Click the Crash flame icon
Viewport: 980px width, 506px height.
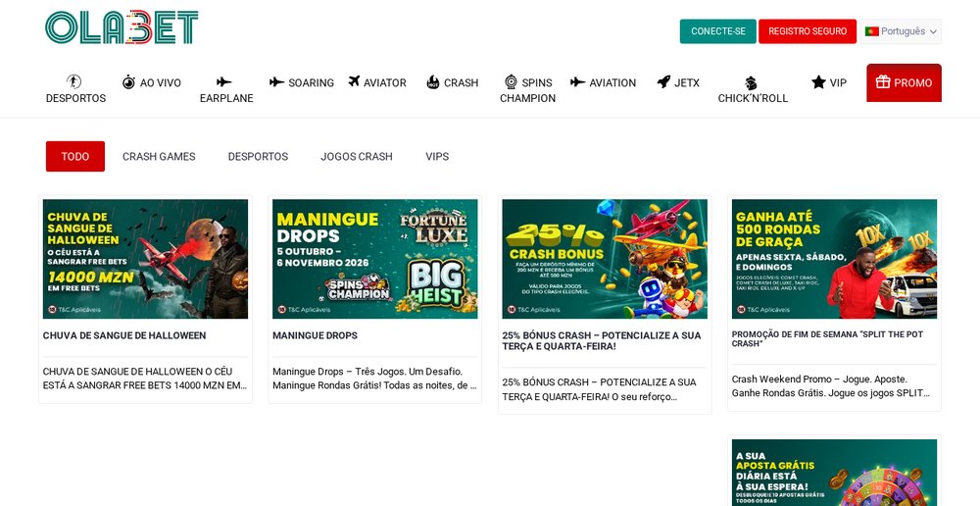(x=433, y=82)
